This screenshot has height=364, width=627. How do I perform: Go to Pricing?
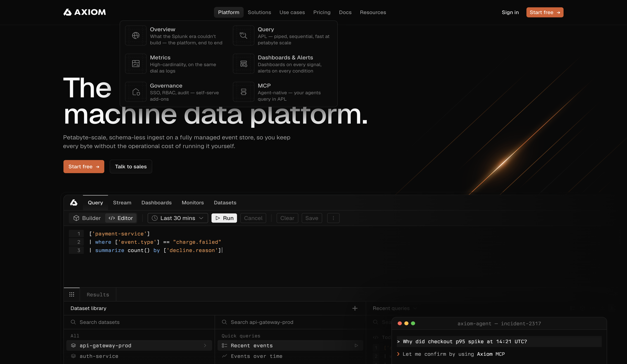tap(322, 12)
